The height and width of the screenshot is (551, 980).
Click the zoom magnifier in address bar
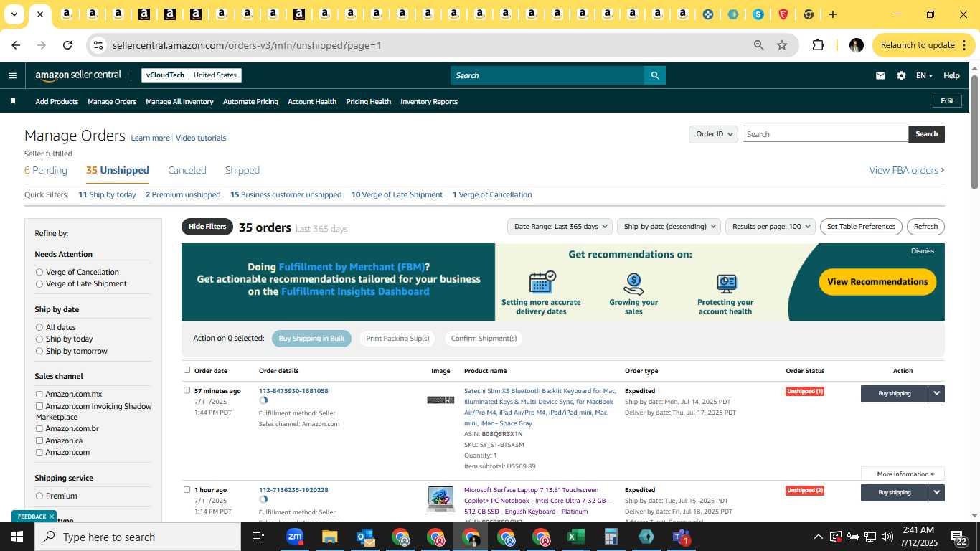pos(758,45)
